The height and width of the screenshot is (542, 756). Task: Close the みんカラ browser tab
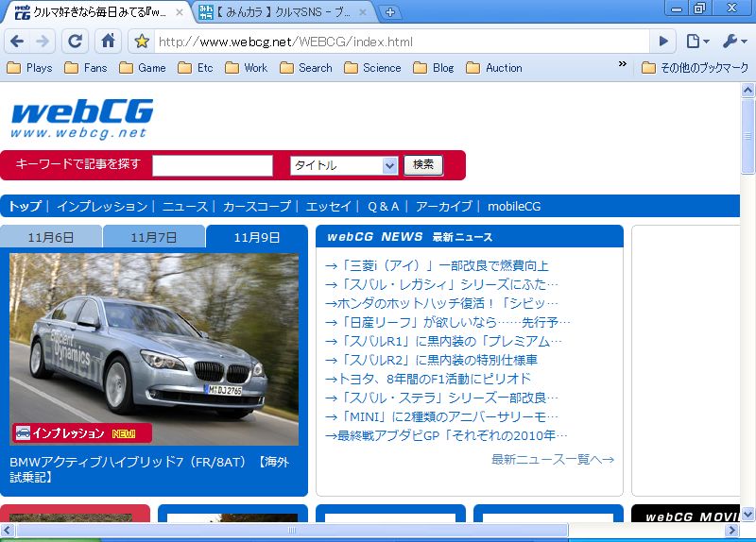point(363,12)
